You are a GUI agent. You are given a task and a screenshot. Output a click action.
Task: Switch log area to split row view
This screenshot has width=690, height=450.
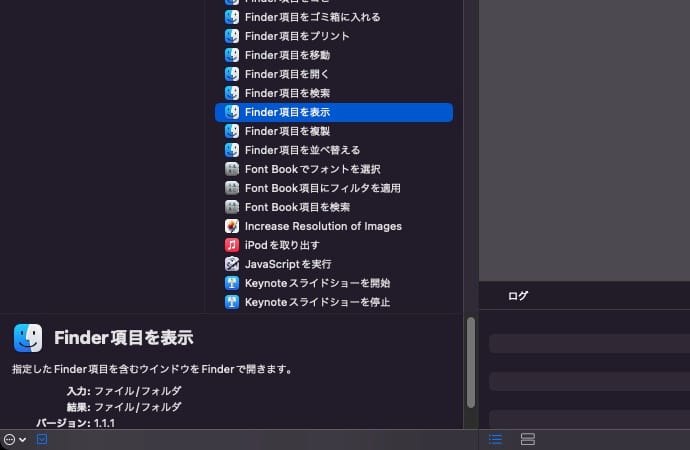(528, 439)
